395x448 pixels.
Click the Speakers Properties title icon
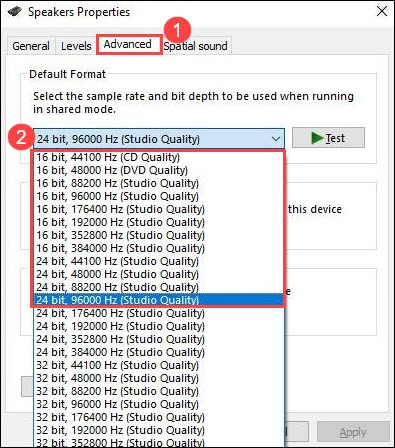pos(15,12)
